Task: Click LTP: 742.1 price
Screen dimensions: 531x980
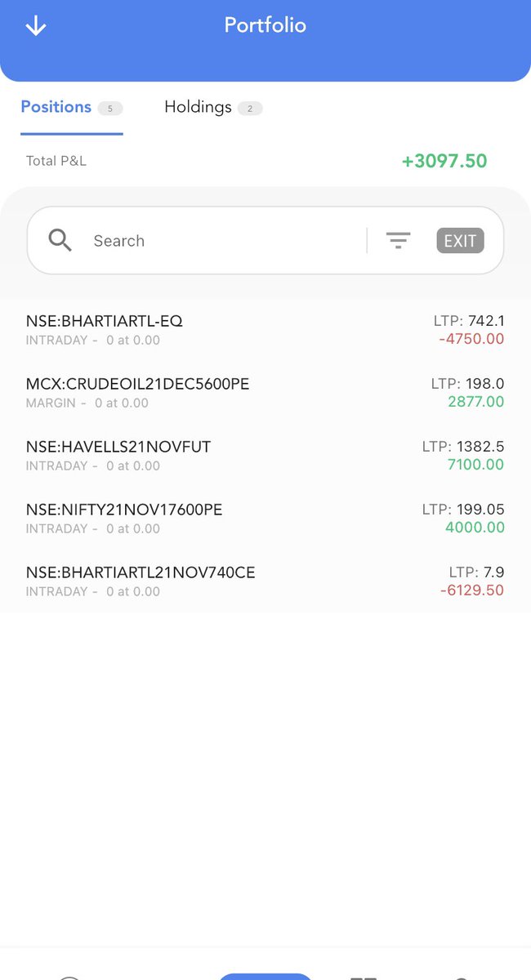Action: [469, 321]
